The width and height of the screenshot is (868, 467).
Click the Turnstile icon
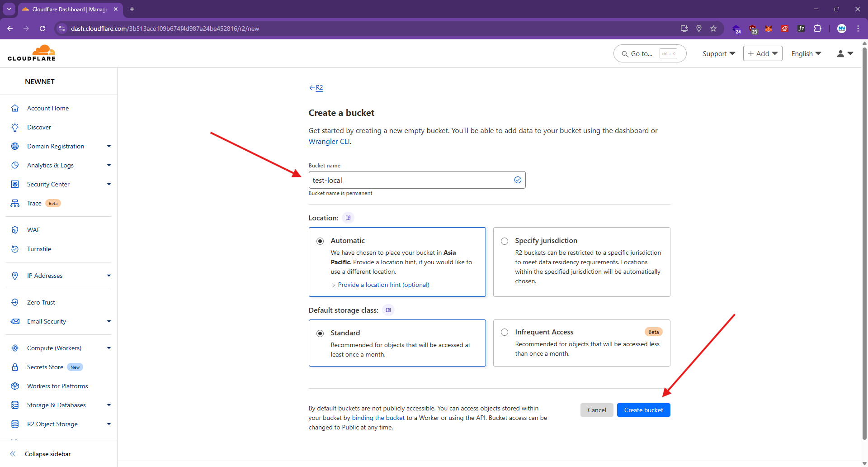click(15, 249)
